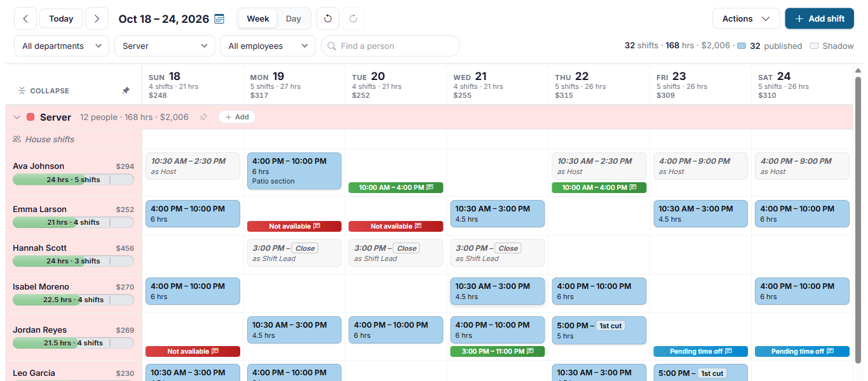Image resolution: width=868 pixels, height=381 pixels.
Task: Click Ava Johnson's 24 hrs progress bar
Action: click(73, 179)
